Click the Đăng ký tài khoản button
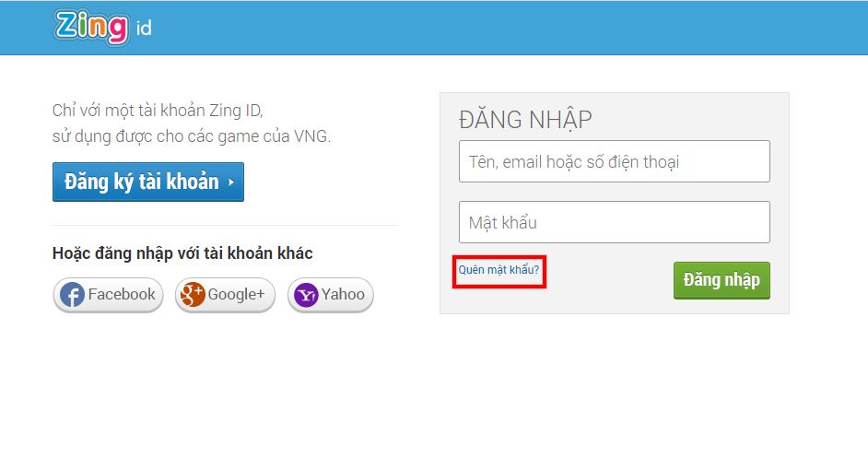 click(148, 182)
